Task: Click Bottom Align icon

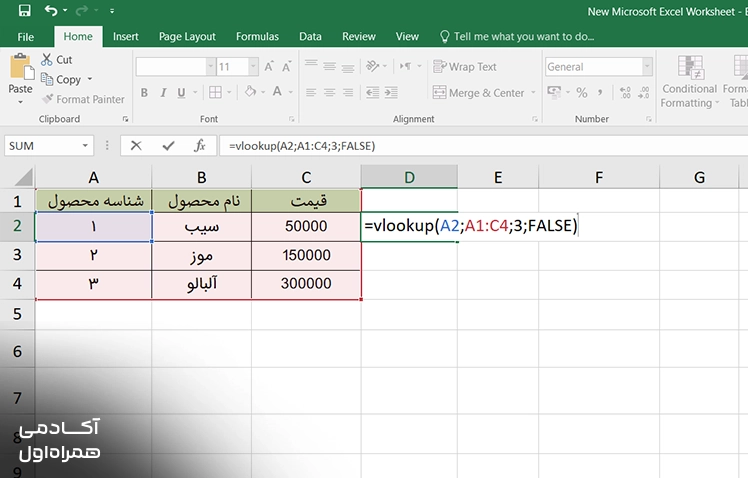Action: (348, 68)
